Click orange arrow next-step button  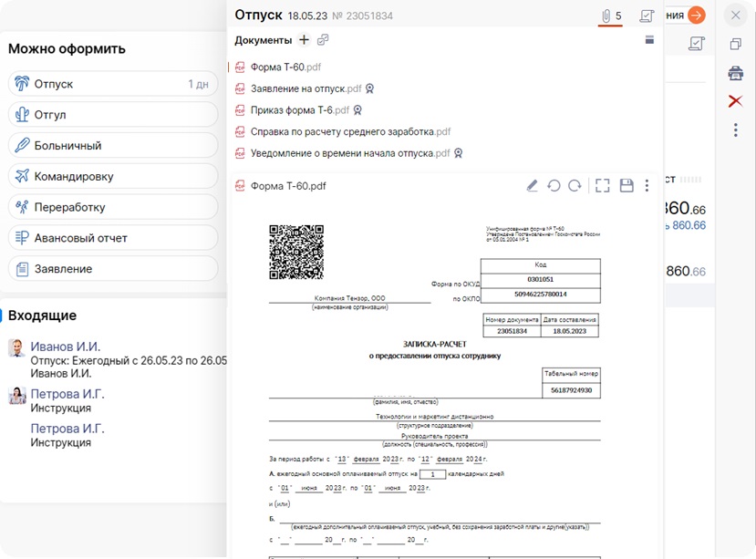click(696, 16)
